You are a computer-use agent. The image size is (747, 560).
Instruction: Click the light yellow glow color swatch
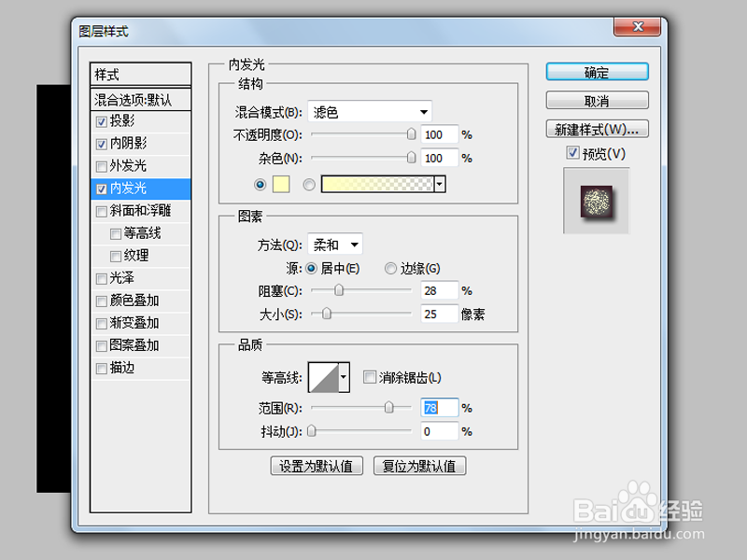coord(281,184)
